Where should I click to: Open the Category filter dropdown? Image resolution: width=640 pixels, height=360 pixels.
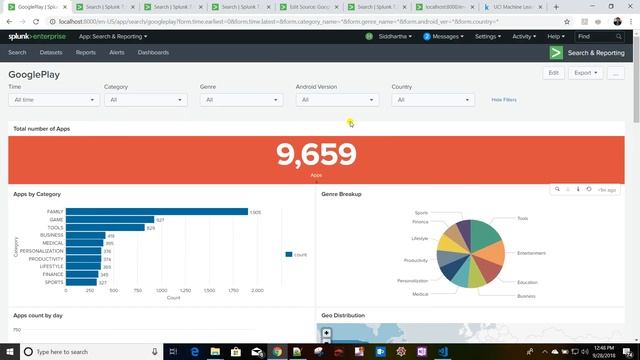pyautogui.click(x=145, y=100)
